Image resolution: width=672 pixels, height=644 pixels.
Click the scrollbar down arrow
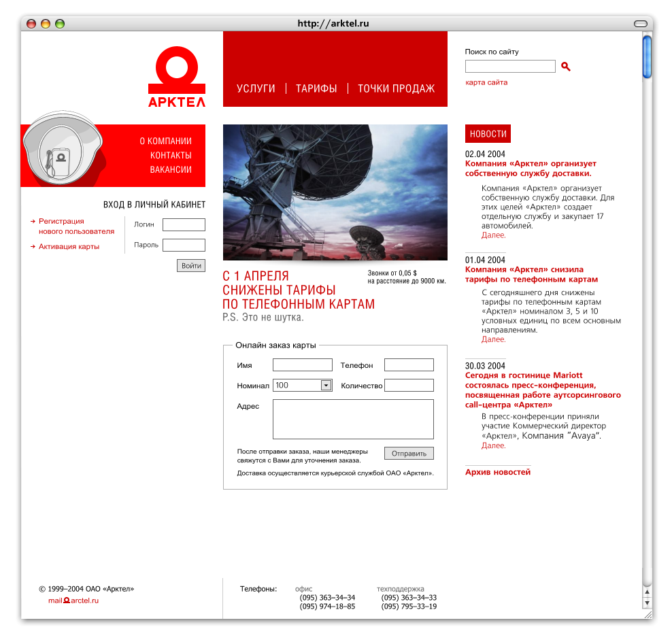point(647,603)
